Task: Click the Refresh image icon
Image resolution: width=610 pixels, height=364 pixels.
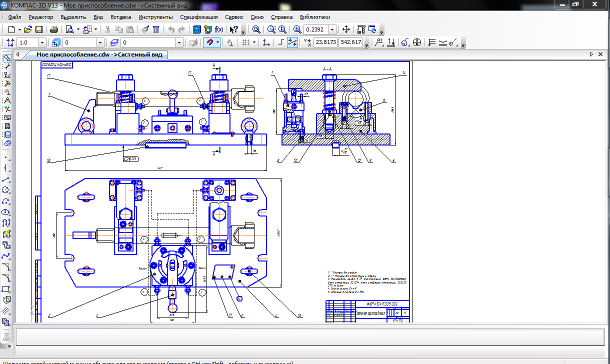Action: (x=372, y=29)
